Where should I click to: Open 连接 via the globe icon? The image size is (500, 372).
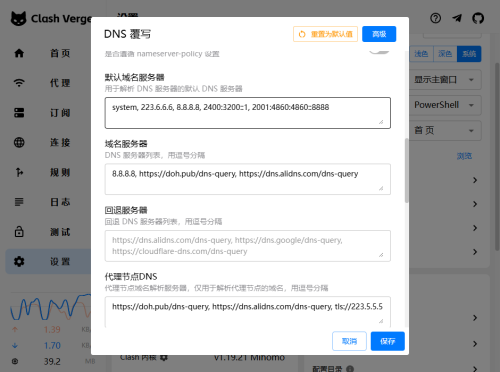[19, 142]
